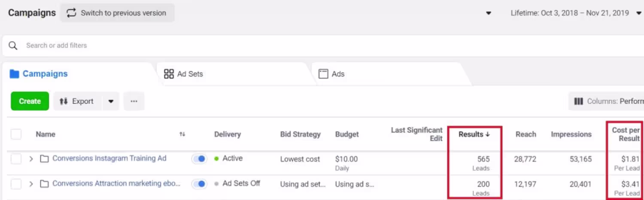644x200 pixels.
Task: Select the Instagram Training Ad checkbox
Action: pos(16,159)
